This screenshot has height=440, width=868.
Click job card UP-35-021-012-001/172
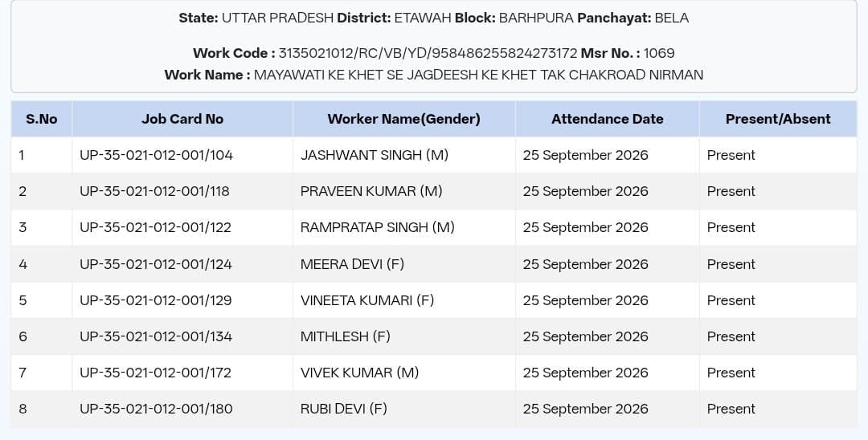(x=156, y=373)
